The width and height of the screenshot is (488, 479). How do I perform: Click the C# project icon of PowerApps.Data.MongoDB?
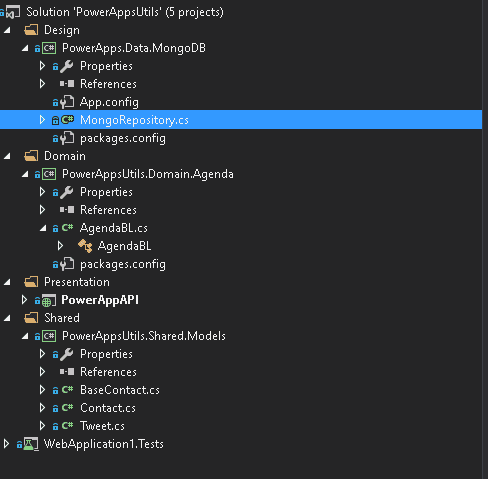[x=49, y=48]
